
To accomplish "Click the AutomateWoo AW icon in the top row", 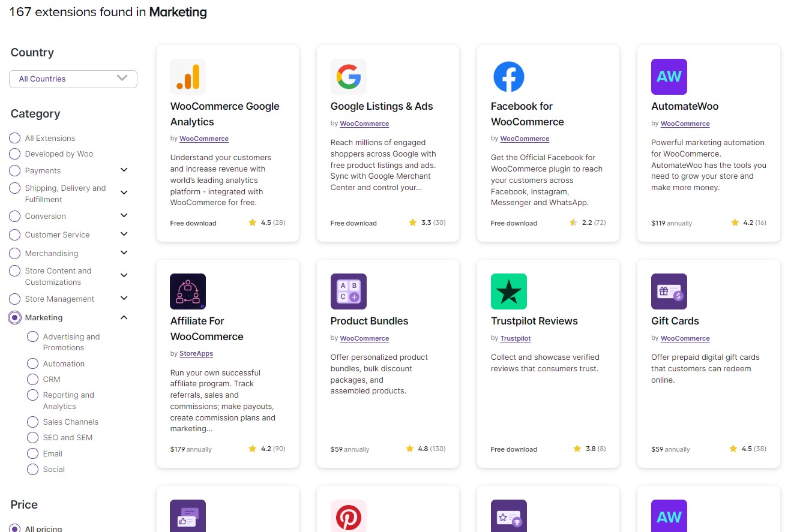I will [669, 77].
